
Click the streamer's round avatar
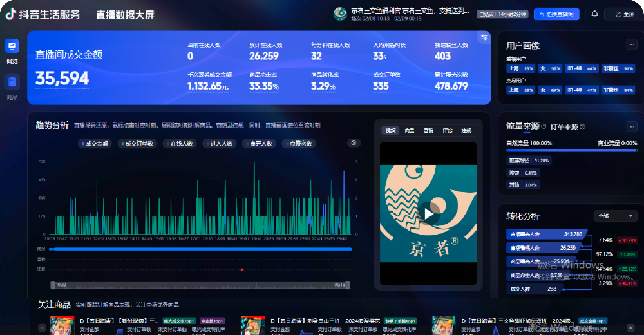(x=341, y=14)
